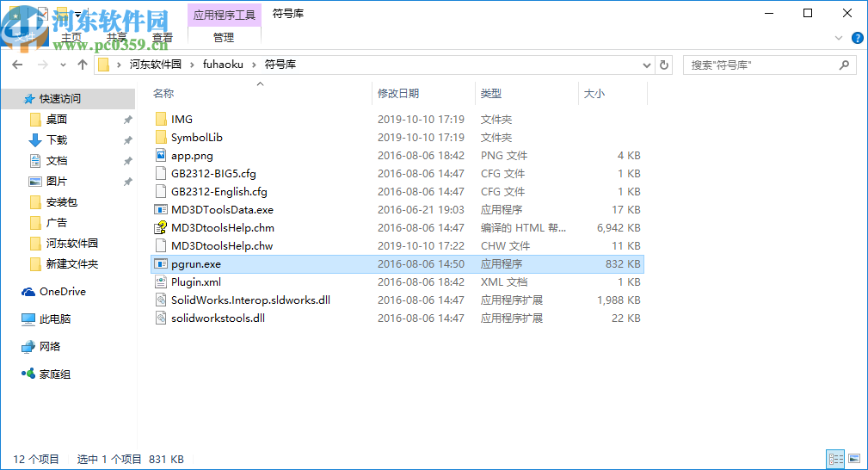868x470 pixels.
Task: Select the SolidWorks.Interop.sldworks.dll icon
Action: point(161,300)
